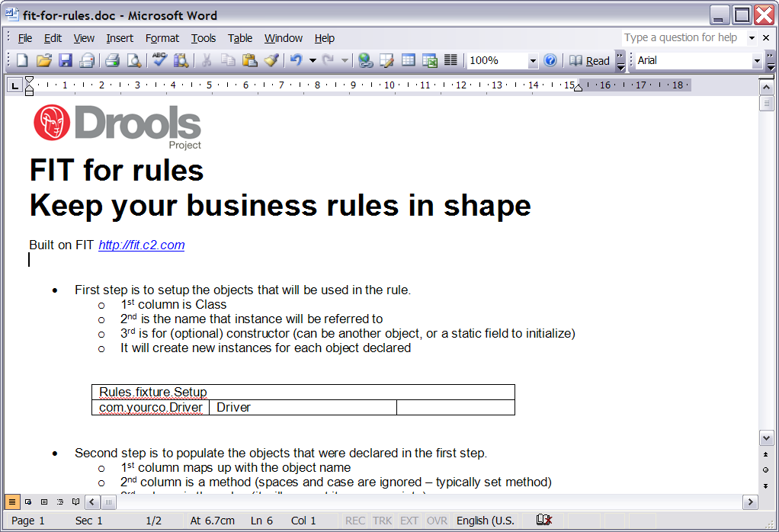Open the Columns layout button
The width and height of the screenshot is (779, 532).
tap(450, 61)
